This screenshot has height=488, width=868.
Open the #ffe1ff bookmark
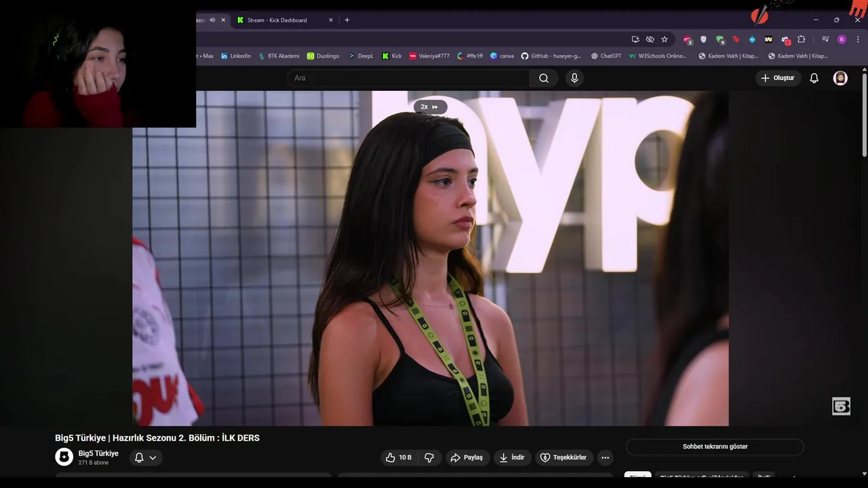pos(470,56)
